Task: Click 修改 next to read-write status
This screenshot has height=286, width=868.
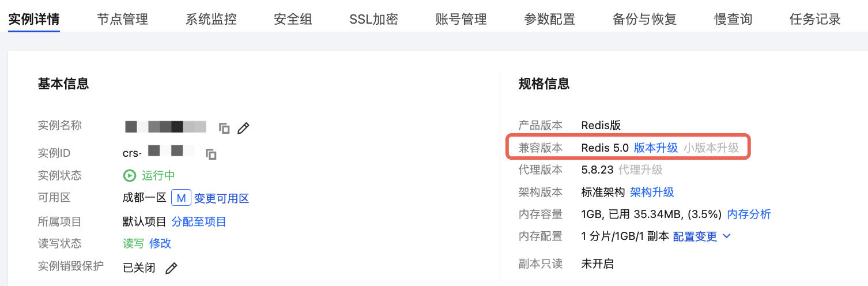Action: (160, 244)
